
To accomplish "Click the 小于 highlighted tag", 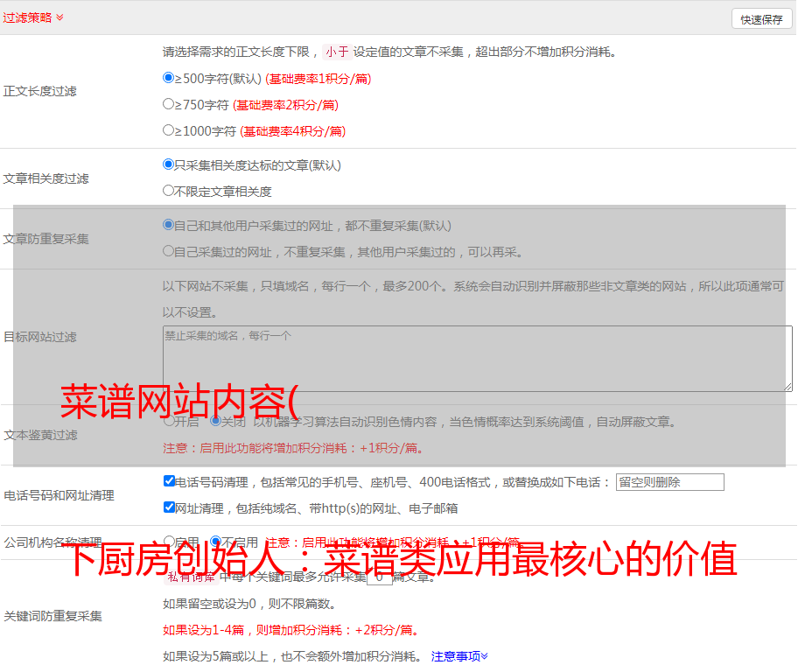I will (x=337, y=52).
